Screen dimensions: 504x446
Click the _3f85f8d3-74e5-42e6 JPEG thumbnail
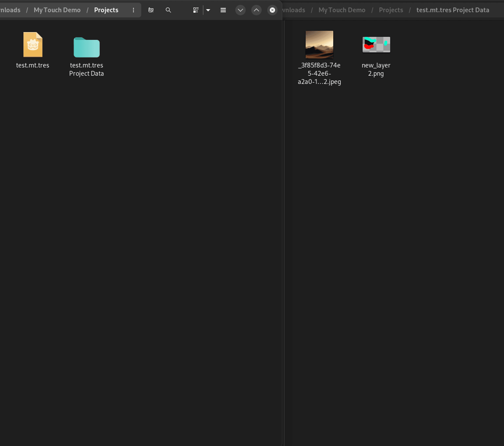pyautogui.click(x=319, y=44)
